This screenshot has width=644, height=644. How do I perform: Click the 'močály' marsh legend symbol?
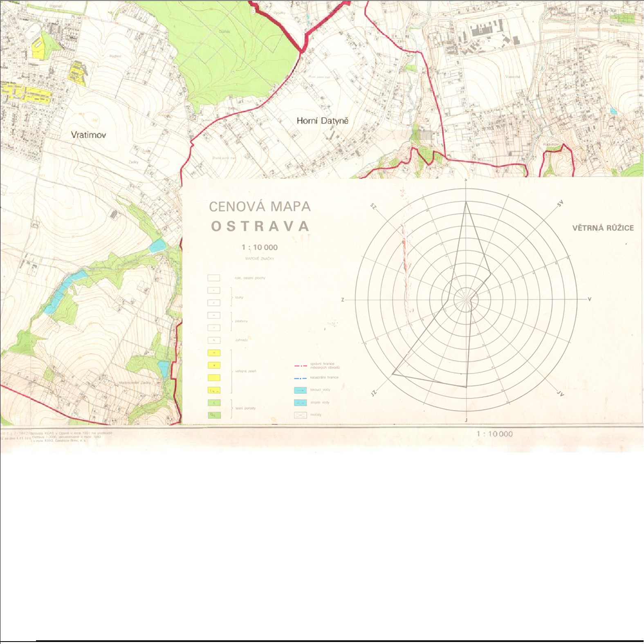300,415
